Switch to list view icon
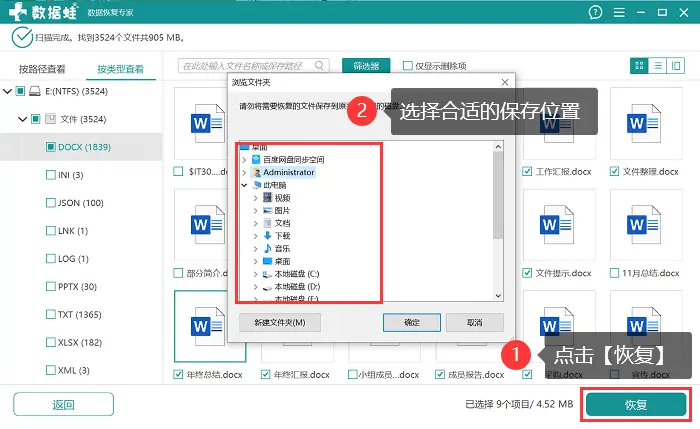 coord(657,66)
